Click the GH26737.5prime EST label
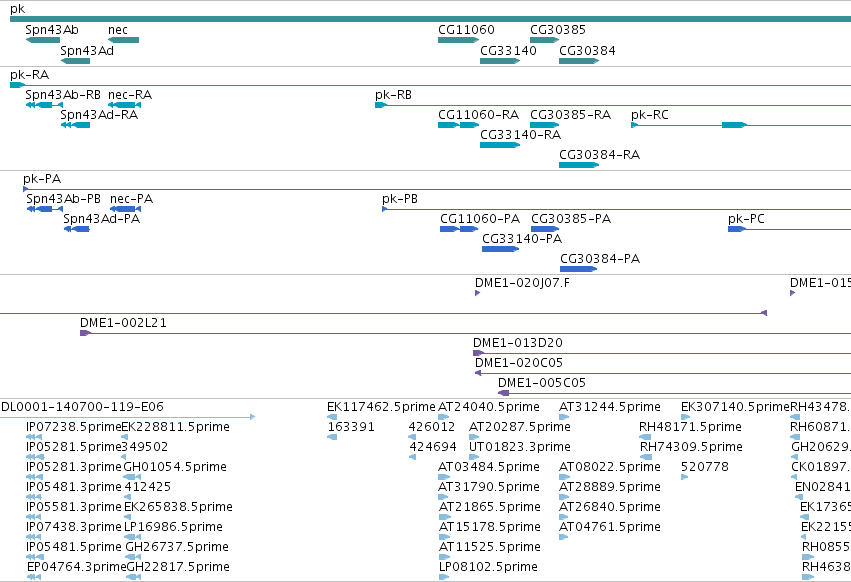Viewport: 851px width, 582px height. coord(177,547)
